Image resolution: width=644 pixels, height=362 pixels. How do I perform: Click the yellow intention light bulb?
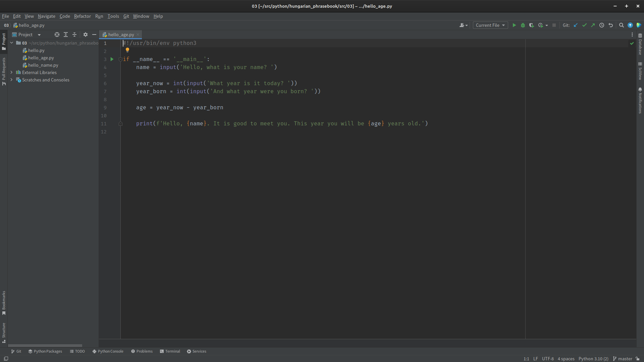click(127, 50)
